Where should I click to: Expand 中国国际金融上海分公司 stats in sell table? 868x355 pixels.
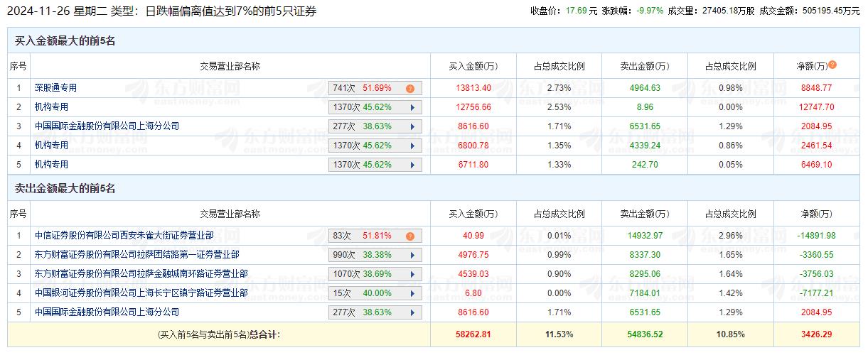412,312
